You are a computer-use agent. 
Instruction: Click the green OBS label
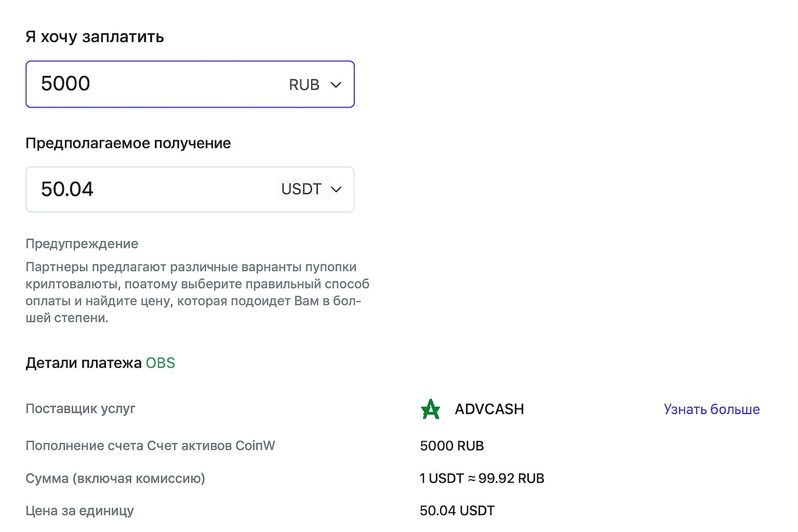pos(160,363)
